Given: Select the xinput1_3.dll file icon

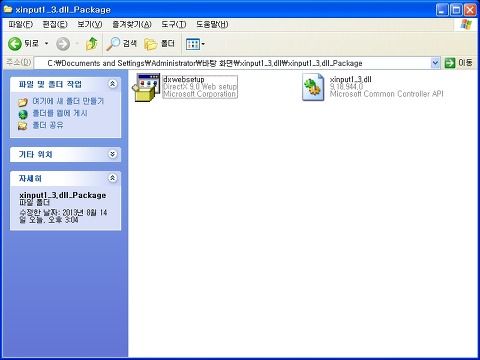Looking at the screenshot, I should (313, 87).
